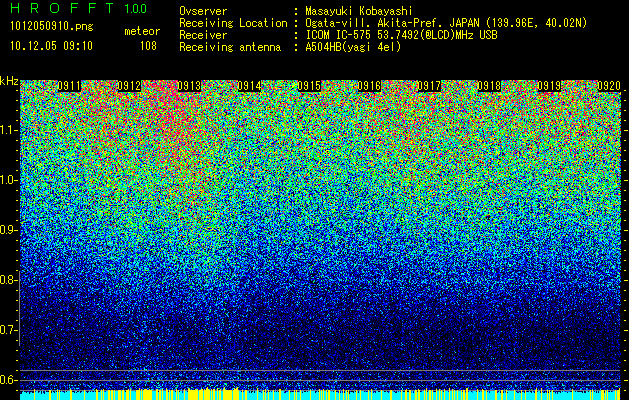Click the Receiver label
629x400 pixels.
[203, 35]
